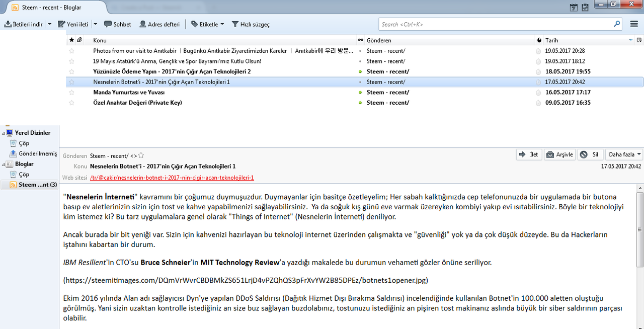The image size is (644, 329).
Task: Toggle junk on message dated 19.05.2017 20:28
Action: pos(538,51)
